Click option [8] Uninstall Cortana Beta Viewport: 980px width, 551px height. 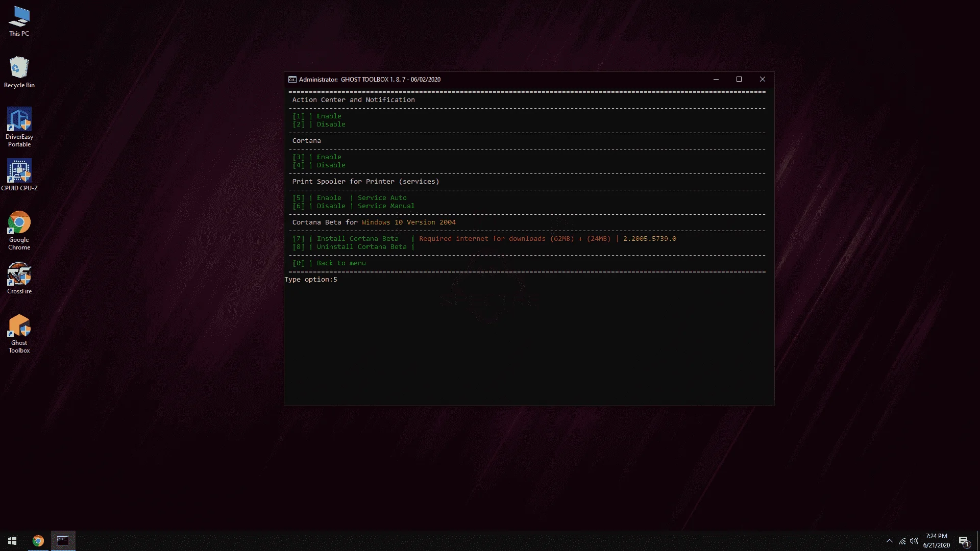pos(349,247)
